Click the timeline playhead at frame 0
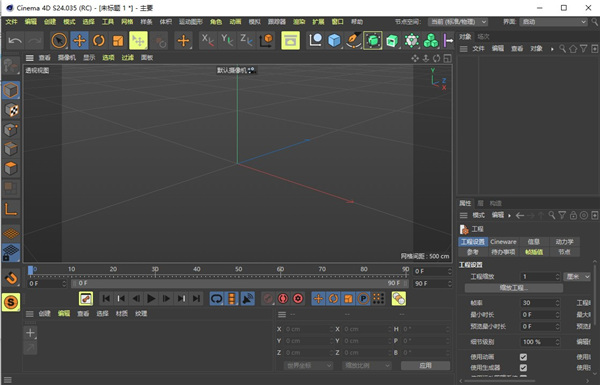The height and width of the screenshot is (385, 600). (x=31, y=270)
